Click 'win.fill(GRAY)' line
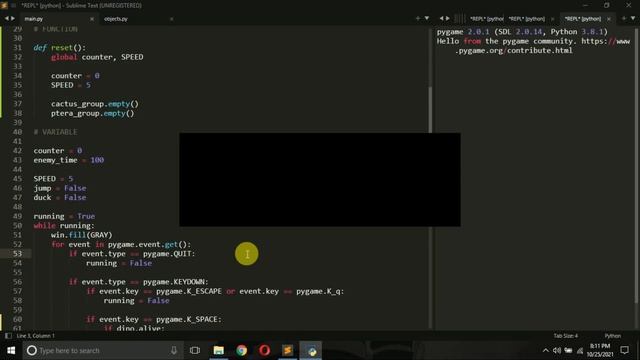 tap(82, 235)
